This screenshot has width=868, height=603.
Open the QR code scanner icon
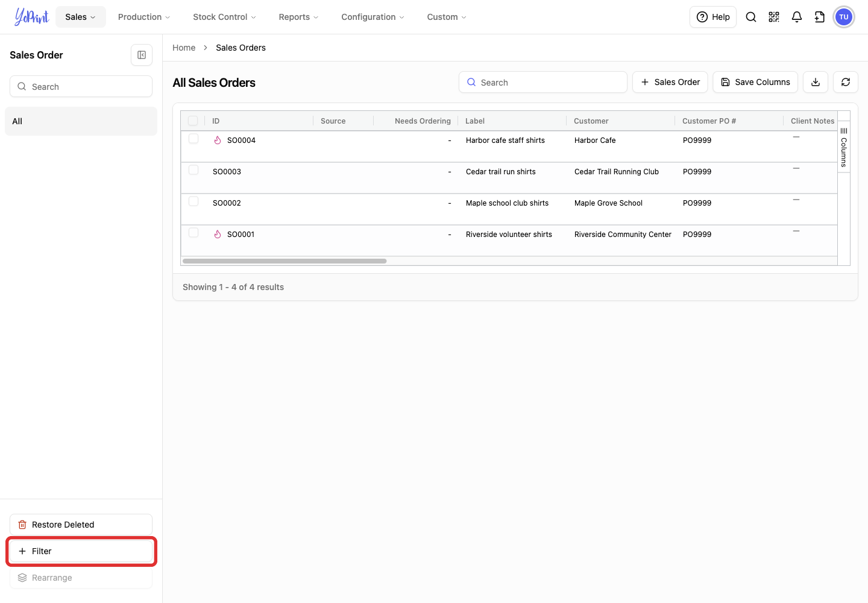coord(774,17)
